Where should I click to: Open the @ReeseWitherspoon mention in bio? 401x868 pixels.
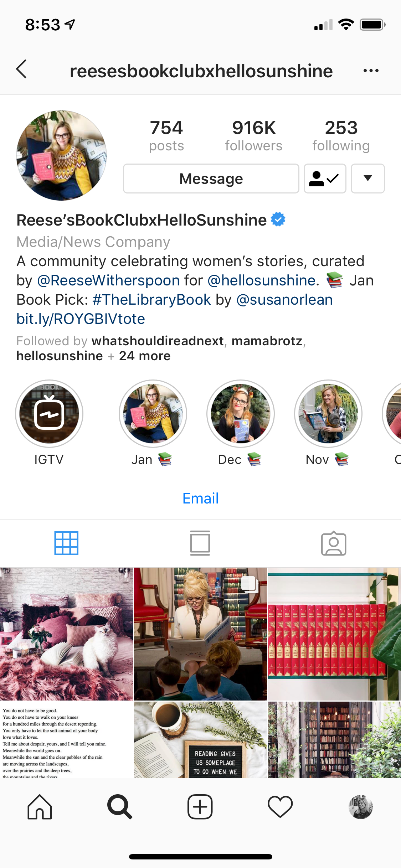108,280
